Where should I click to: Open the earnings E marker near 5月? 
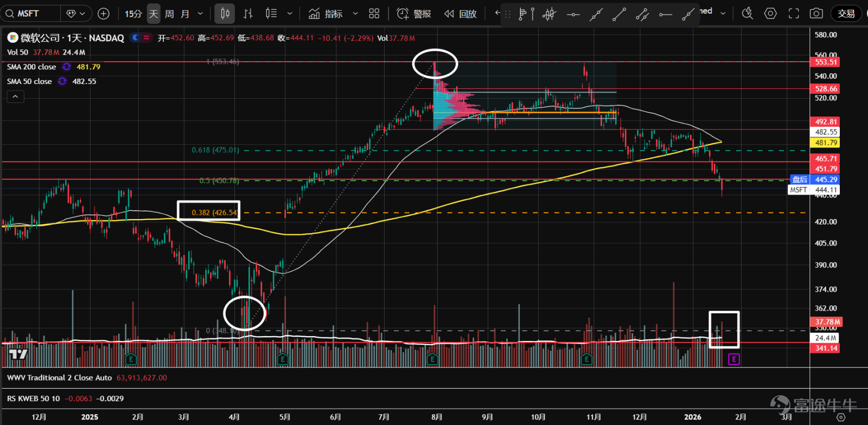[x=282, y=359]
